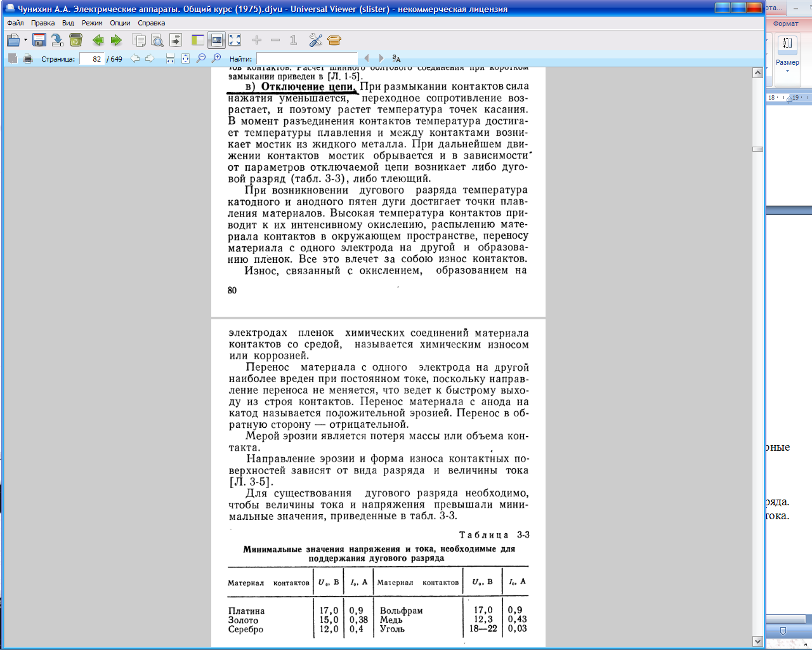Click page number 80 in the document

[232, 290]
